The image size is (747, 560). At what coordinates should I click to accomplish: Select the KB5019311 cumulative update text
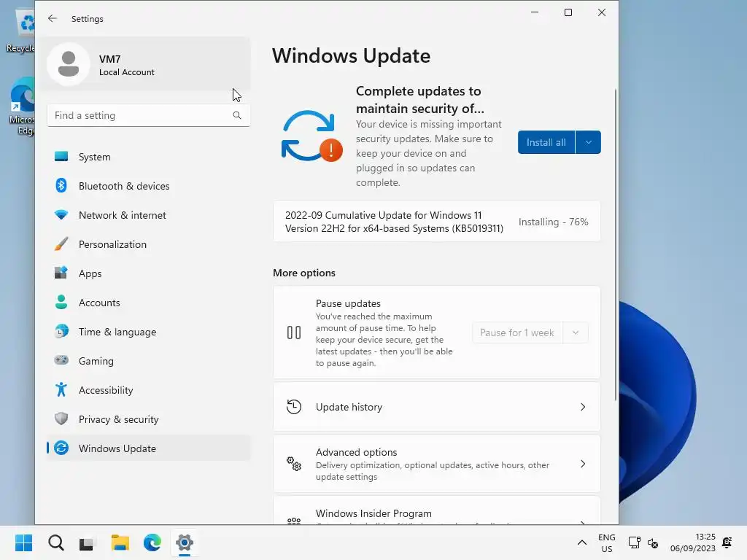[x=394, y=222]
